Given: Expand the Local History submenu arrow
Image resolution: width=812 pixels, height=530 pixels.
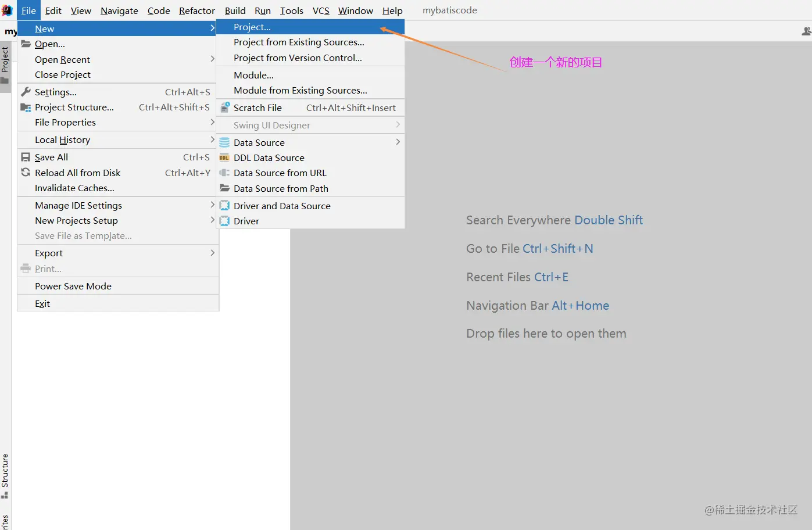Looking at the screenshot, I should pyautogui.click(x=212, y=139).
